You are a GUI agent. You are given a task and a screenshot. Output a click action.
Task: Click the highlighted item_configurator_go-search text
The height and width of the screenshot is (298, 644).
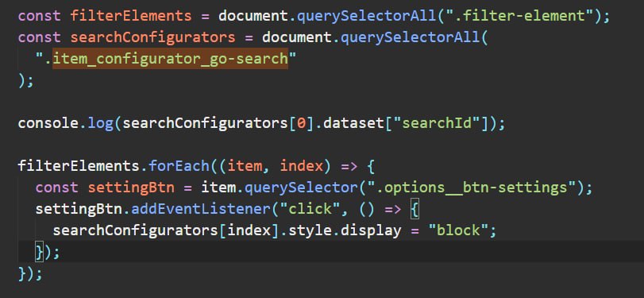tap(171, 59)
